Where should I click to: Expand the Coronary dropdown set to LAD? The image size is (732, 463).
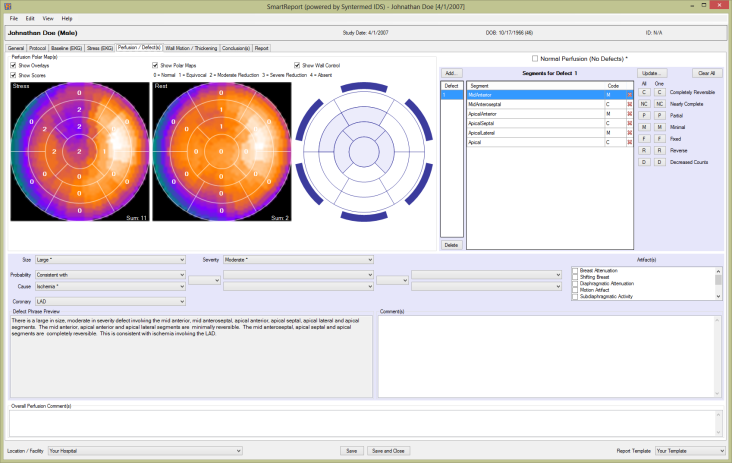(111, 300)
